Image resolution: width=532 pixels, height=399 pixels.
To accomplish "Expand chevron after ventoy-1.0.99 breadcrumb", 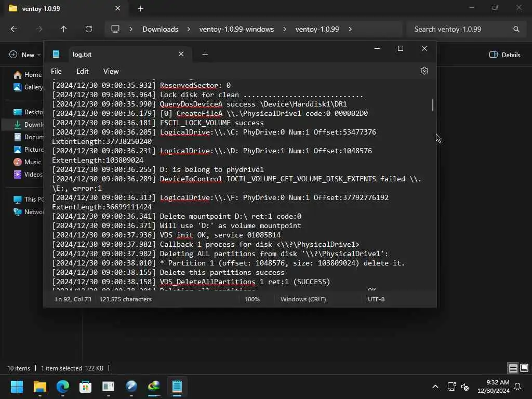I will tap(350, 29).
